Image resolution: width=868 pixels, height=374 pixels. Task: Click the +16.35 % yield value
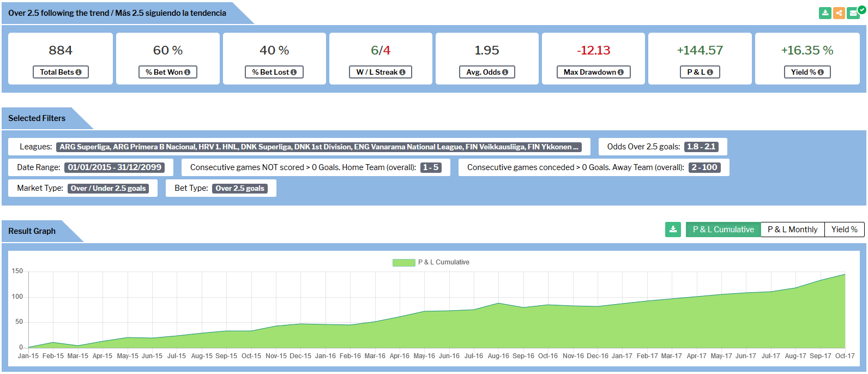tap(807, 50)
